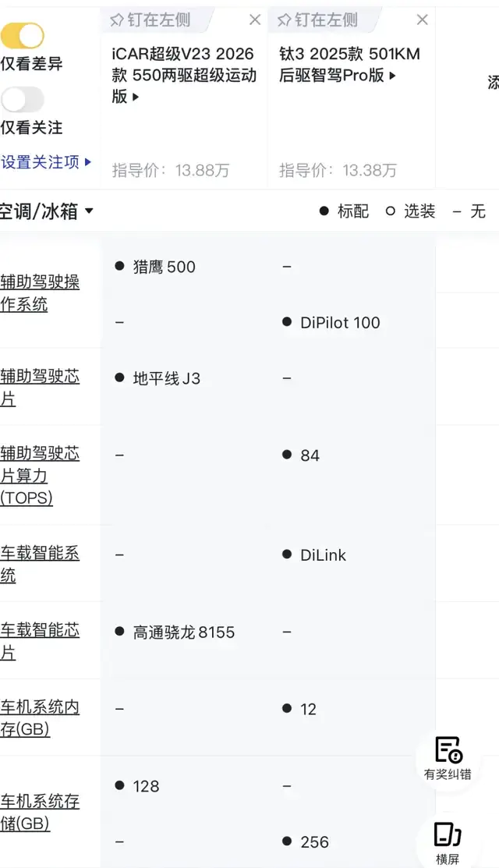
Task: Select the 标配 legend indicator
Action: (344, 211)
